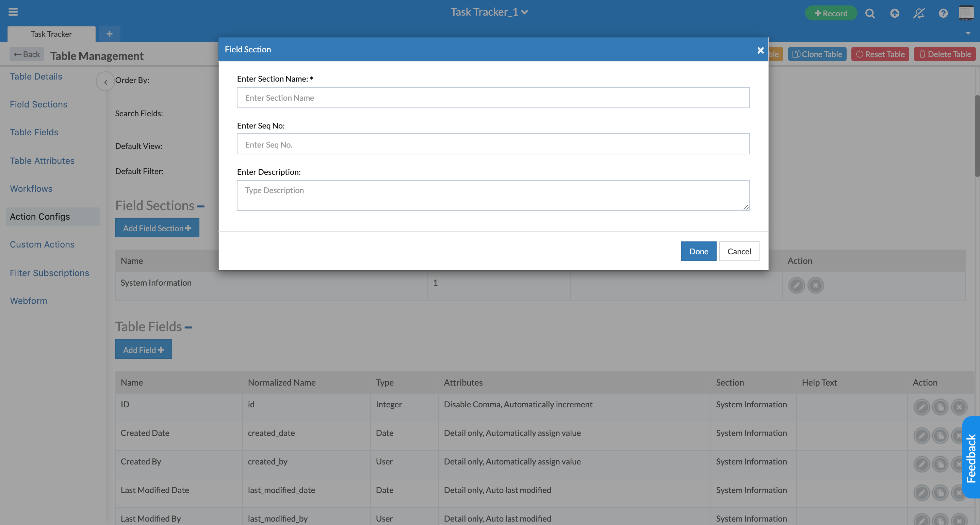Open the help question mark icon
The width and height of the screenshot is (980, 525).
(x=943, y=13)
